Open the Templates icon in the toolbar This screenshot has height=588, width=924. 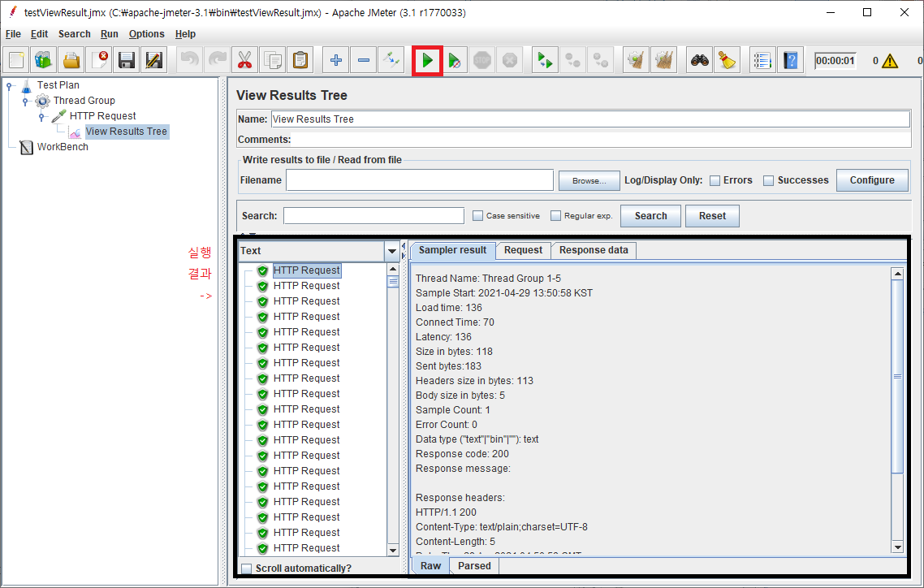[44, 60]
